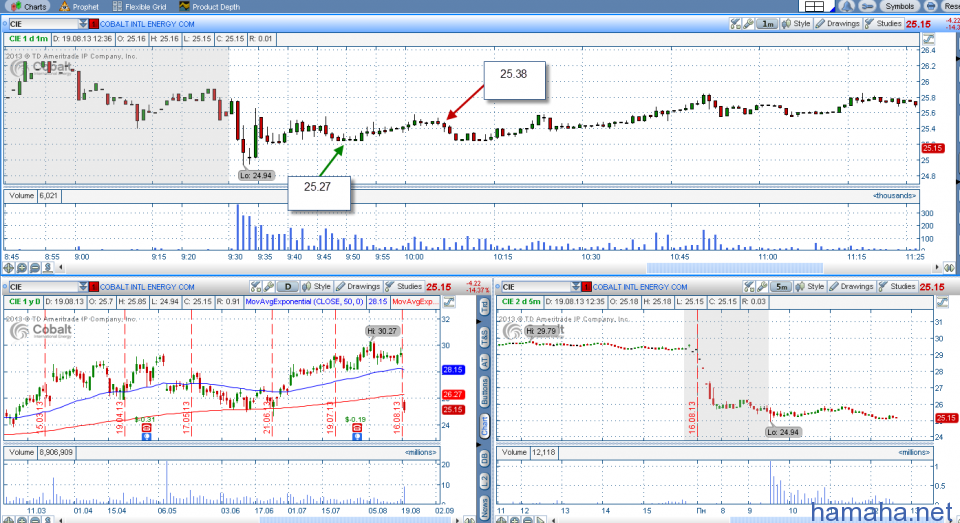Open the D timeframe selector
960x523 pixels.
[287, 287]
